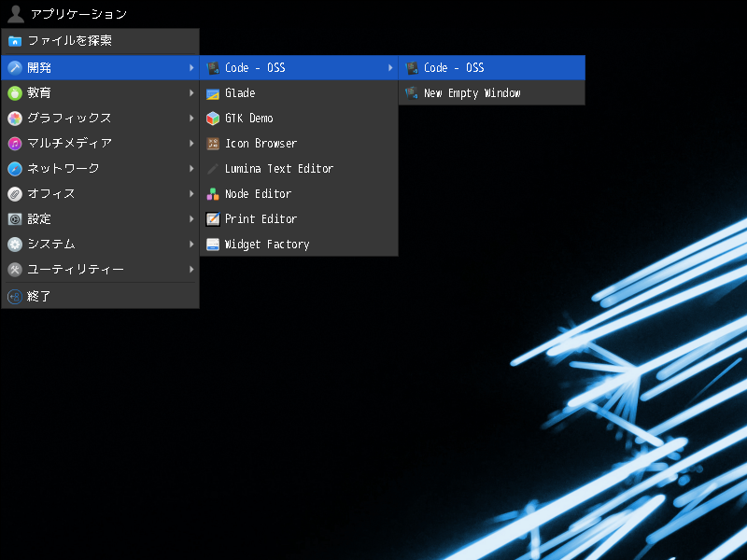Screen dimensions: 747x560
Task: Select the 開発 category text
Action: pyautogui.click(x=39, y=67)
